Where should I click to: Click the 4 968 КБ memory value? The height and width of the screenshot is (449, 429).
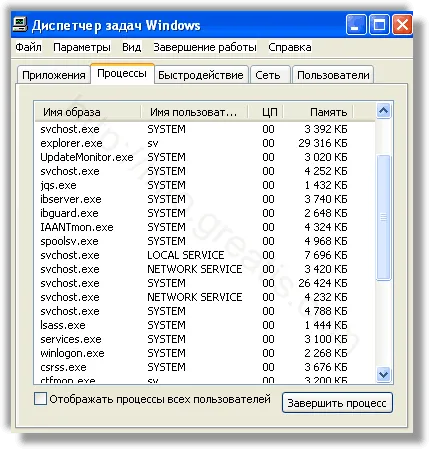pos(326,241)
